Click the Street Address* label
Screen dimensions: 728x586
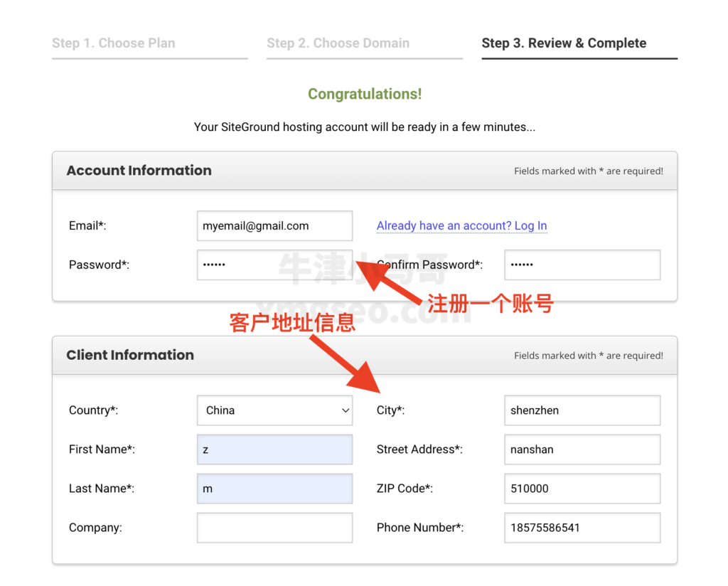419,449
